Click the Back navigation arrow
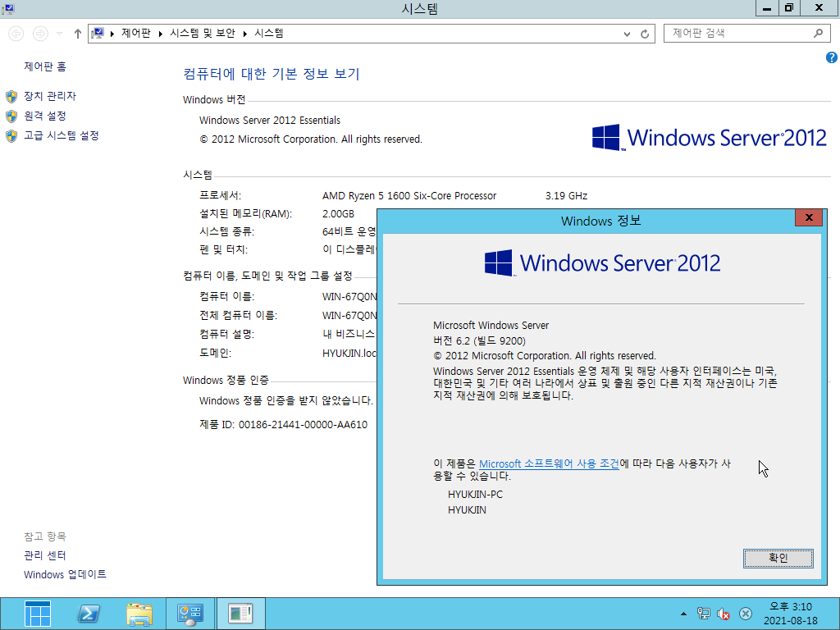The width and height of the screenshot is (840, 630). pos(16,34)
